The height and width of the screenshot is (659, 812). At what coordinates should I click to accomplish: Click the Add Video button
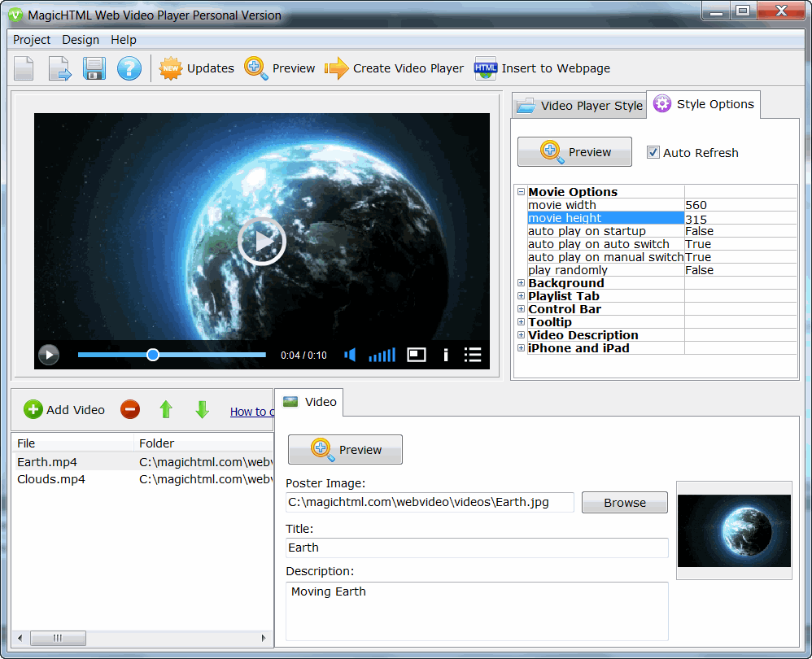click(64, 409)
